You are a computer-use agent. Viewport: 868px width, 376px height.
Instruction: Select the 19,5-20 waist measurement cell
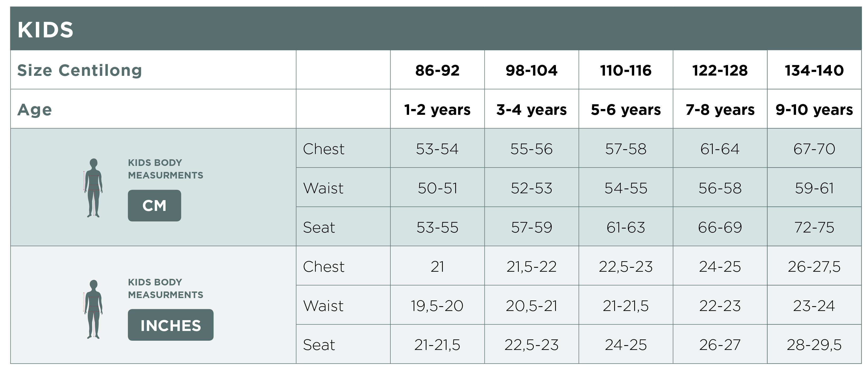pos(437,306)
